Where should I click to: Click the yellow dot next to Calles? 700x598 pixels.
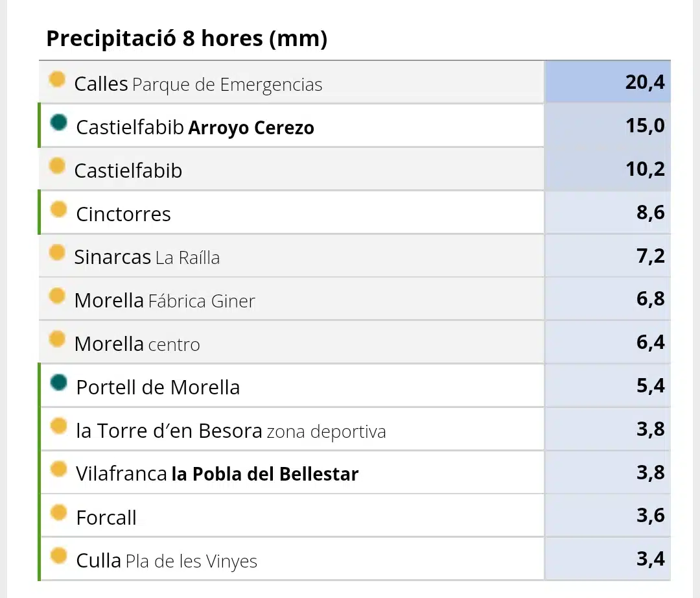[x=56, y=79]
